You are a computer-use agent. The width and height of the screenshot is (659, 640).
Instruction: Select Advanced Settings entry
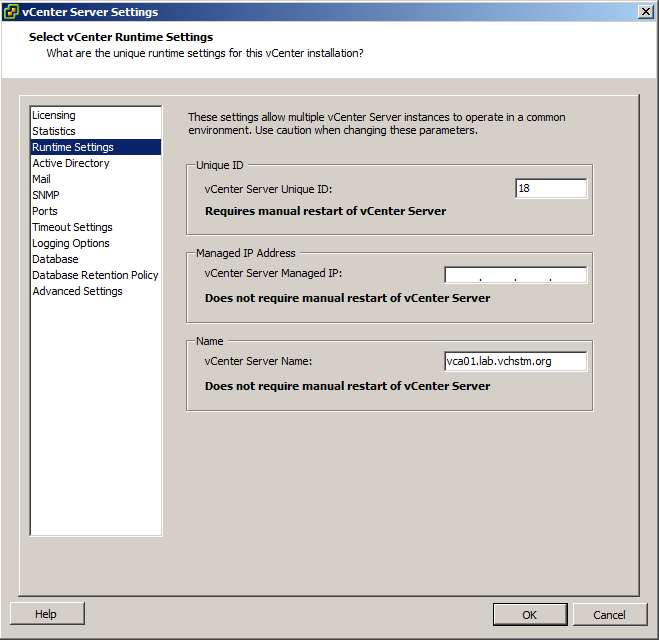(x=96, y=291)
